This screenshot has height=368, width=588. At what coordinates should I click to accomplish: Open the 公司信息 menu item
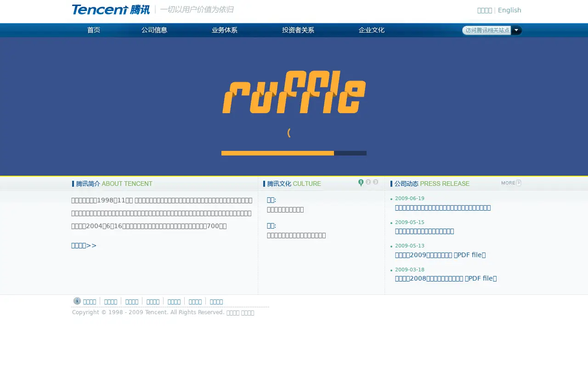click(x=154, y=30)
